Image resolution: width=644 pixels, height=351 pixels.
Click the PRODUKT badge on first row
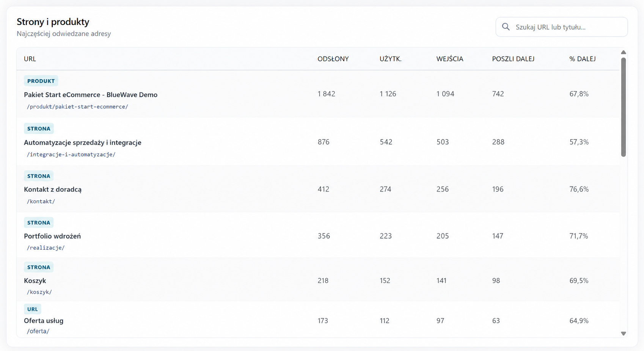(x=41, y=81)
